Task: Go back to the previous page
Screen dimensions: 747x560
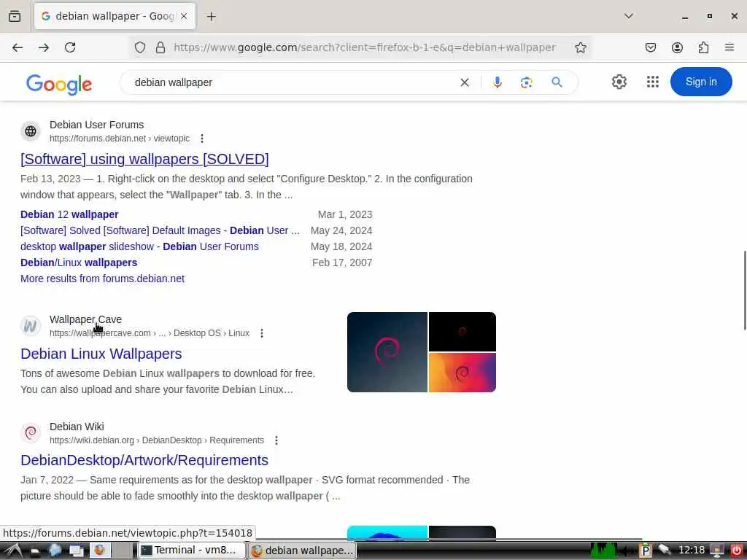Action: pos(18,47)
